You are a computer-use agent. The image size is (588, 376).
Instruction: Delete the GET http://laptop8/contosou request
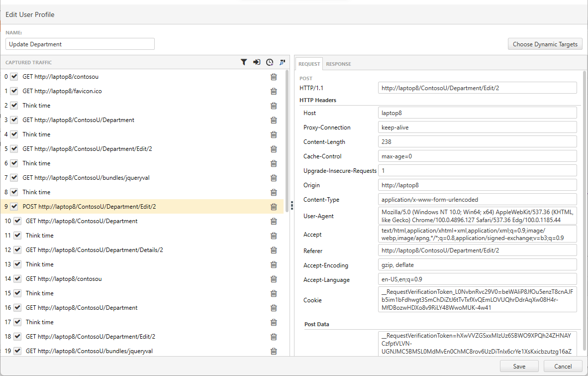[x=273, y=77]
